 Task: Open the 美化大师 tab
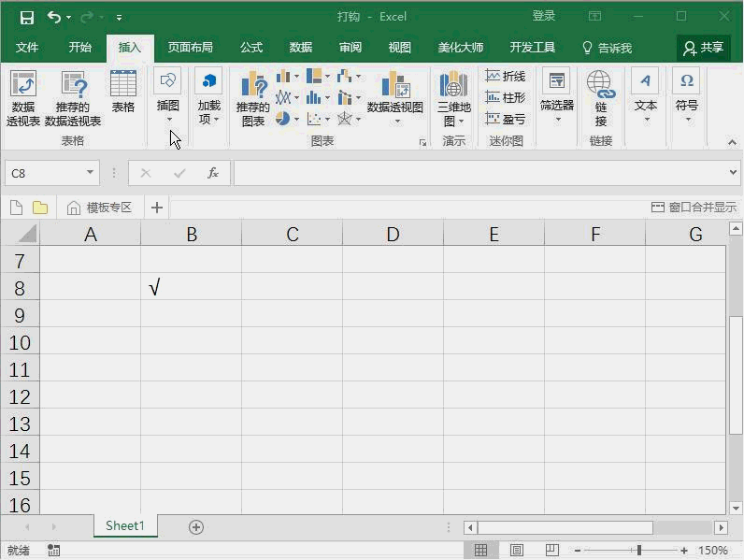tap(460, 48)
